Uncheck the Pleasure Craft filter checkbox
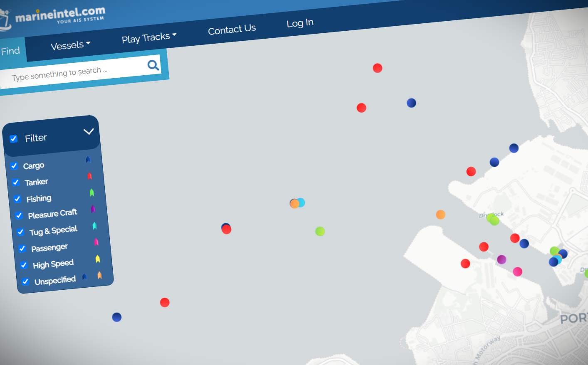This screenshot has height=365, width=588. coord(19,215)
